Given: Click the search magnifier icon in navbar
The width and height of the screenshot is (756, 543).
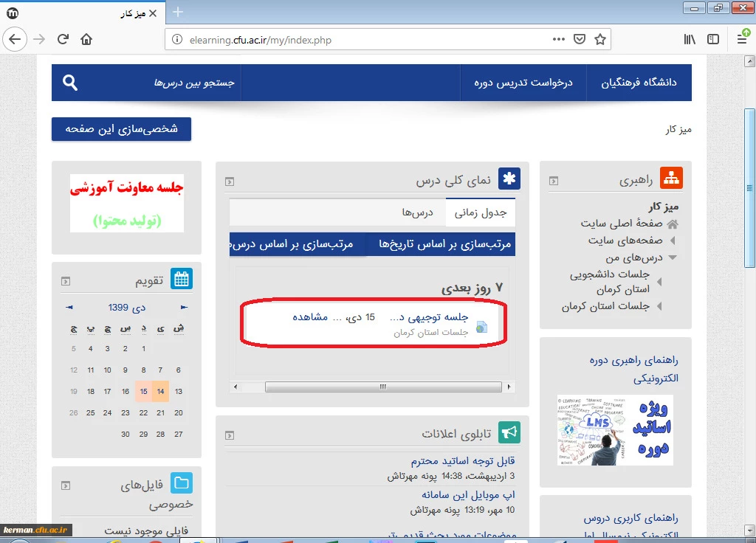Looking at the screenshot, I should [70, 83].
